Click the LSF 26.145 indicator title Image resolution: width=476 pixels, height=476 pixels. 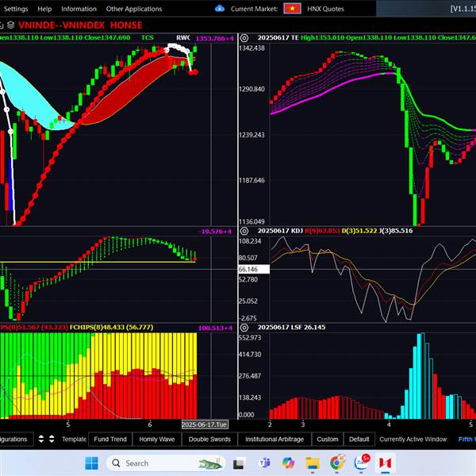point(308,327)
